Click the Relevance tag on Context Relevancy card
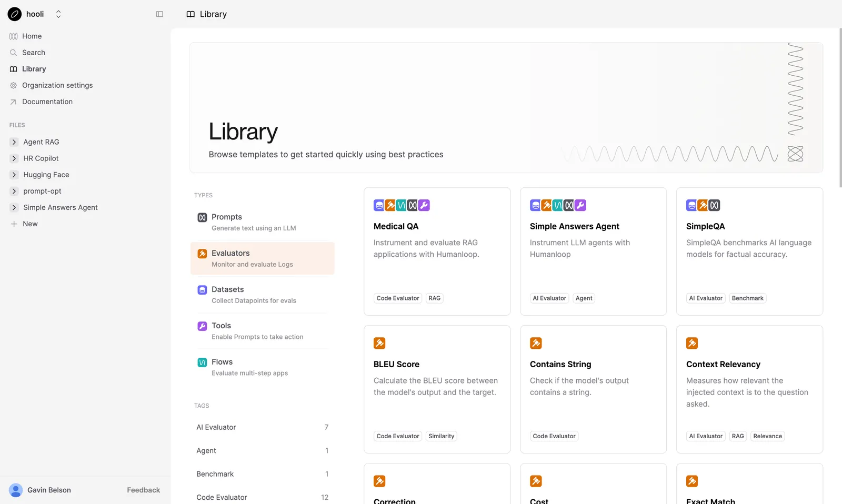This screenshot has width=842, height=504. tap(767, 436)
